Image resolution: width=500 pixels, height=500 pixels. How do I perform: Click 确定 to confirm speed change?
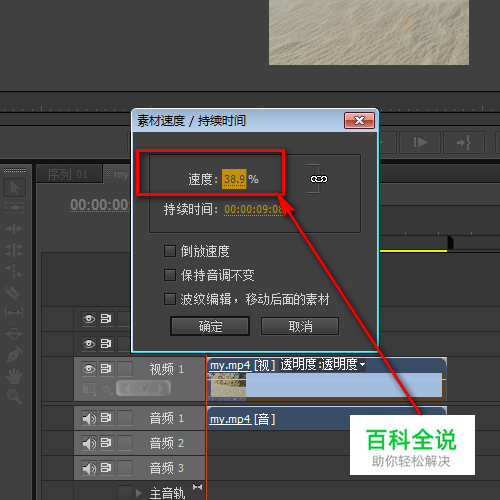pyautogui.click(x=210, y=326)
